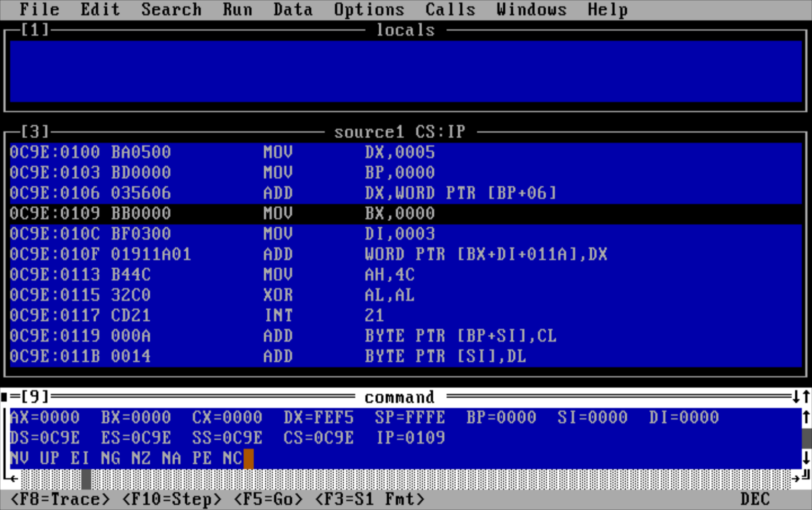
Task: Click the CS=0C9E segment register
Action: coord(318,438)
